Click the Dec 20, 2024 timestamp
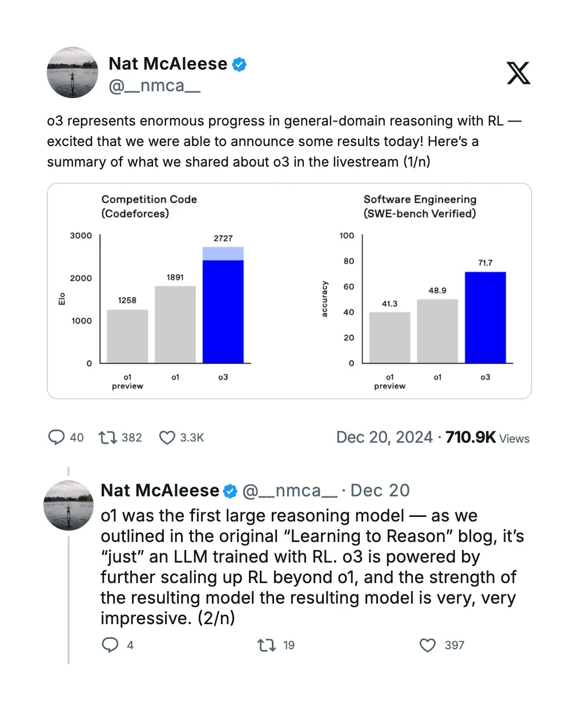579x728 pixels. [x=384, y=438]
